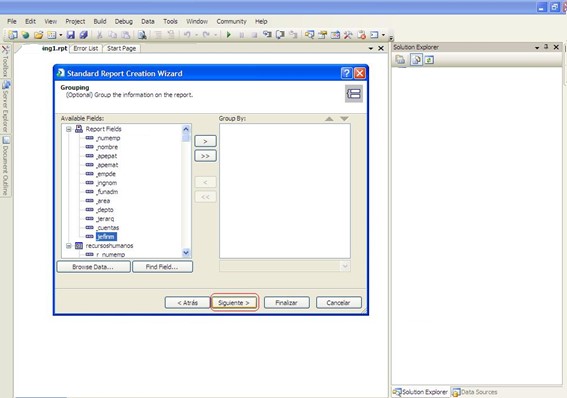Screen dimensions: 567x398
Task: Click the Find in Files toolbar icon
Action: click(142, 35)
